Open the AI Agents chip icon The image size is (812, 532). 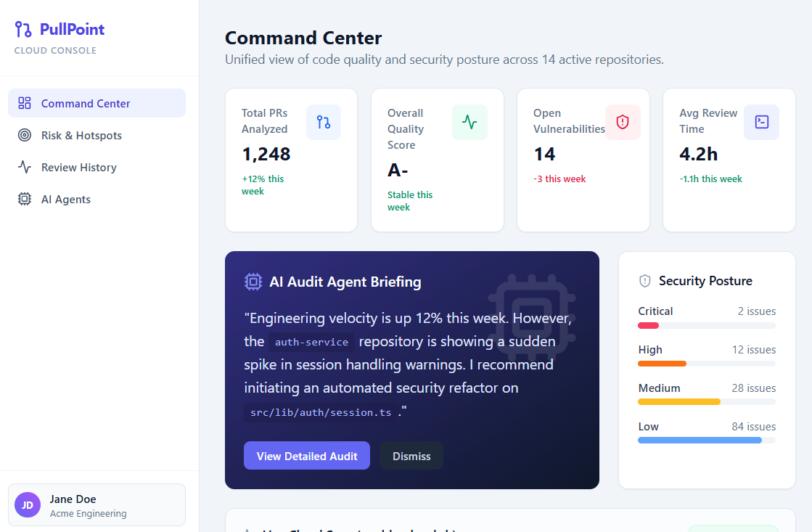coord(25,199)
